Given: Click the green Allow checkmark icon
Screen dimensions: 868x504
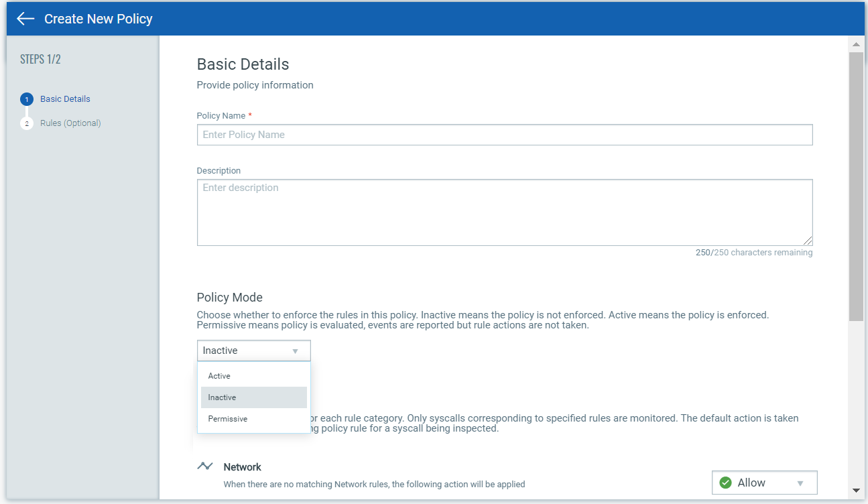Looking at the screenshot, I should 725,483.
